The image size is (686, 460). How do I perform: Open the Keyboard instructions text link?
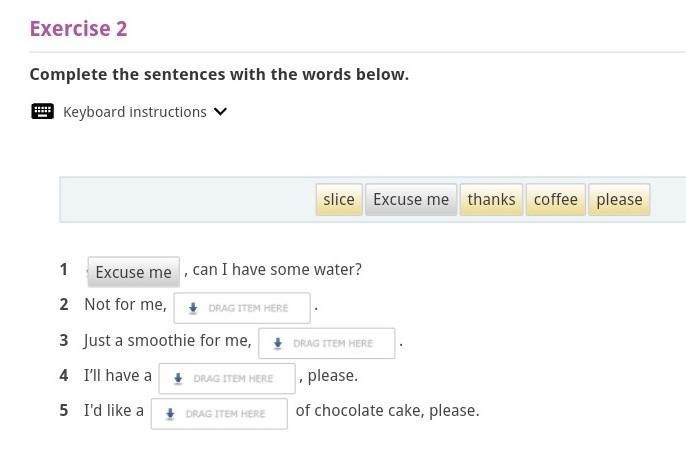click(134, 112)
